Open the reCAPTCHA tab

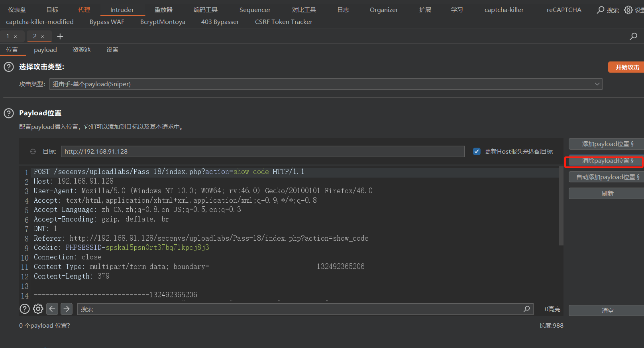coord(564,10)
